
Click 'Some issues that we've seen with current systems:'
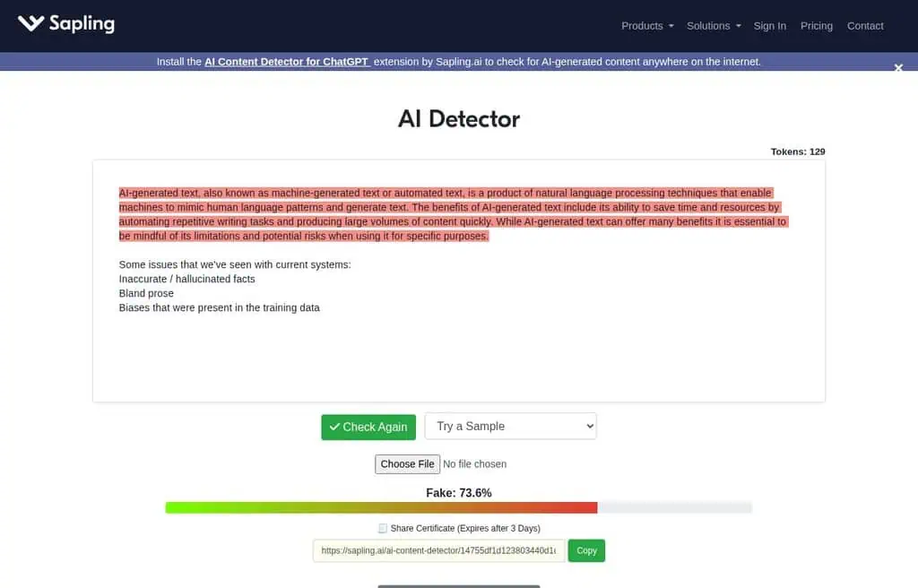click(235, 264)
